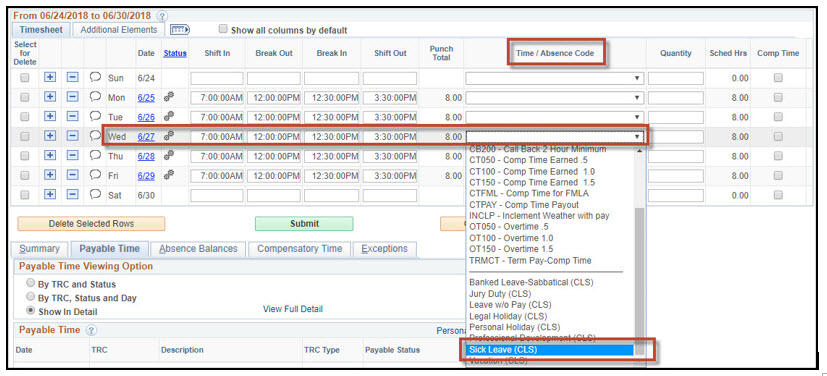
Task: Remove the Monday row with minus icon
Action: (x=73, y=97)
